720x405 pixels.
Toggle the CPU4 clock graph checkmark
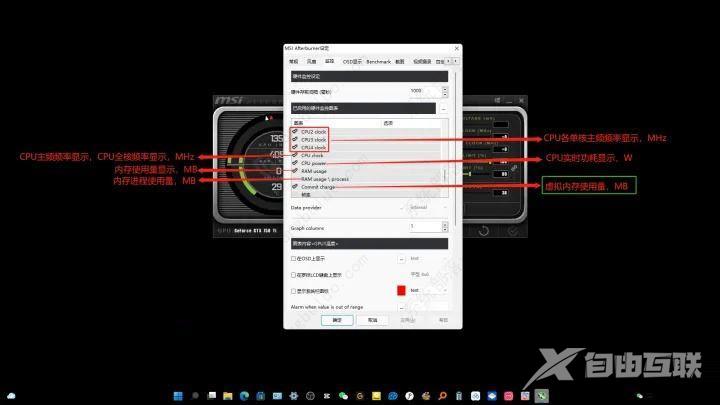tap(295, 147)
